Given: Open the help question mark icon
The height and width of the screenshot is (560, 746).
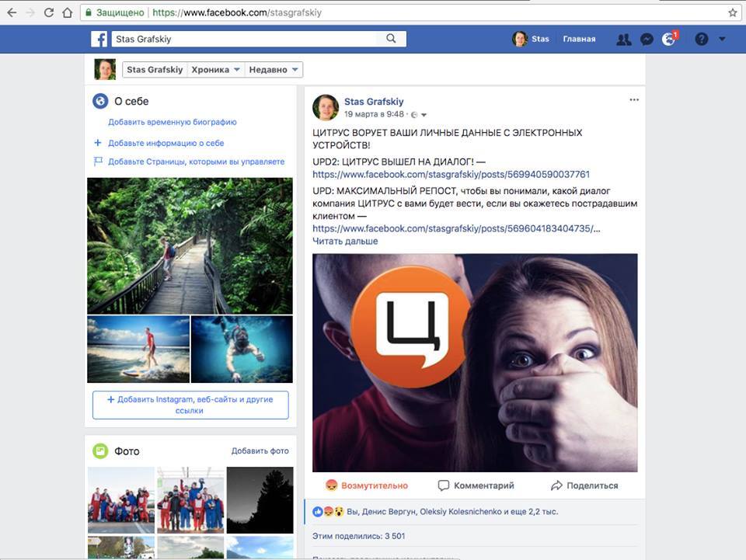Looking at the screenshot, I should tap(701, 39).
